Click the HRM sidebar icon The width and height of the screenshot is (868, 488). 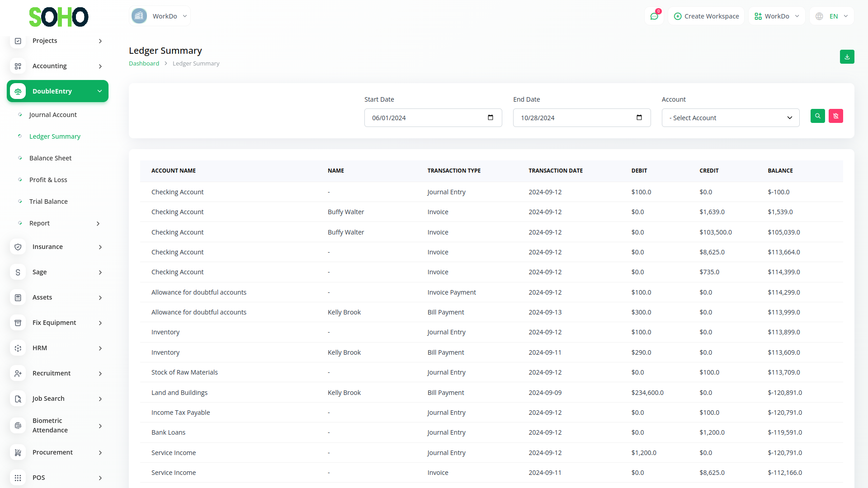[18, 348]
